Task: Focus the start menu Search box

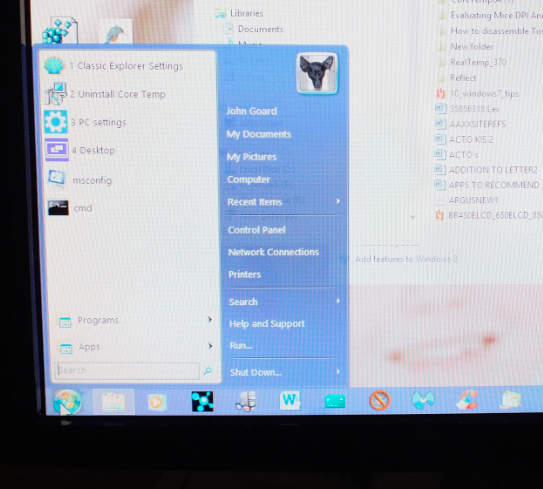Action: pos(127,371)
